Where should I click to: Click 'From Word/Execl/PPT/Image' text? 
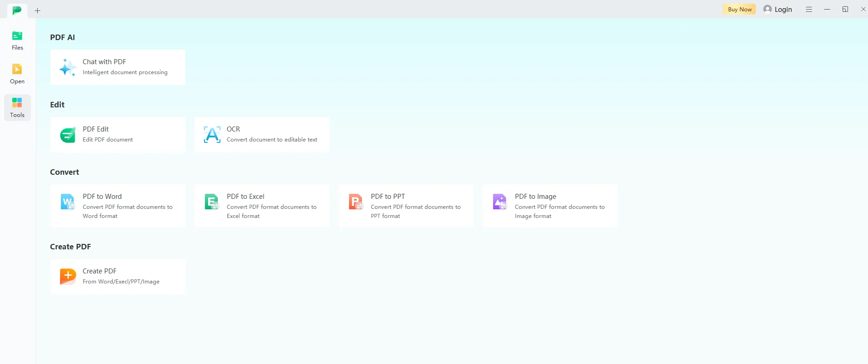coord(121,282)
